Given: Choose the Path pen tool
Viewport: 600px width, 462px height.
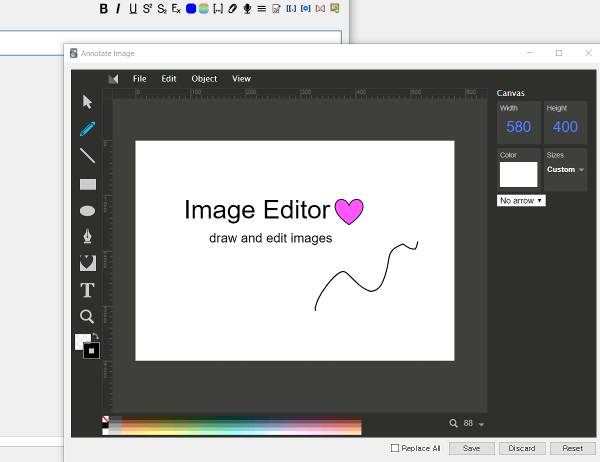Looking at the screenshot, I should coord(87,236).
